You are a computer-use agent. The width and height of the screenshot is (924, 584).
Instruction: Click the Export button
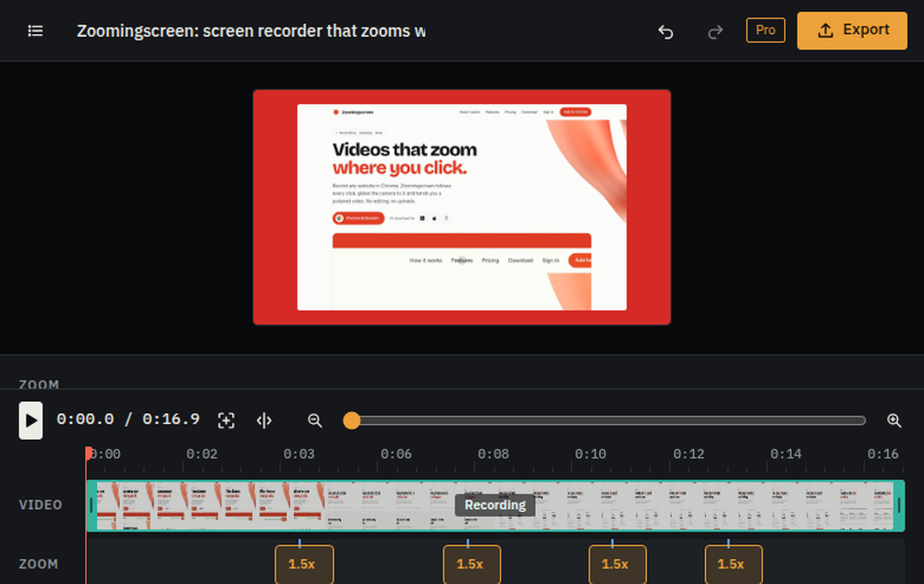click(852, 30)
